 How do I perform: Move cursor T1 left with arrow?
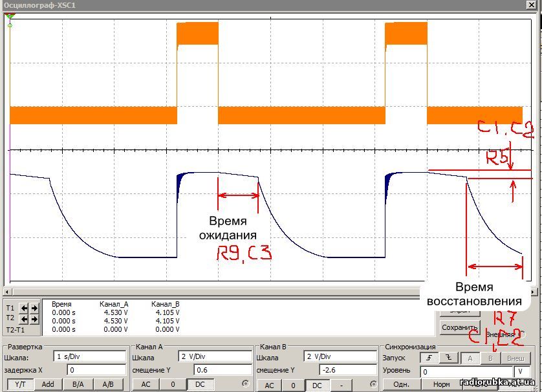click(24, 308)
